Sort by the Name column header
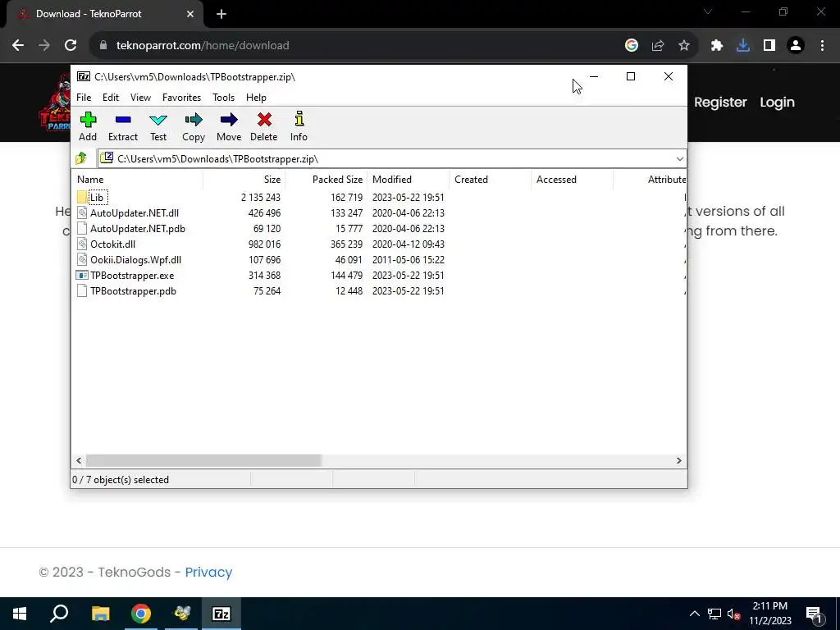 coord(137,180)
